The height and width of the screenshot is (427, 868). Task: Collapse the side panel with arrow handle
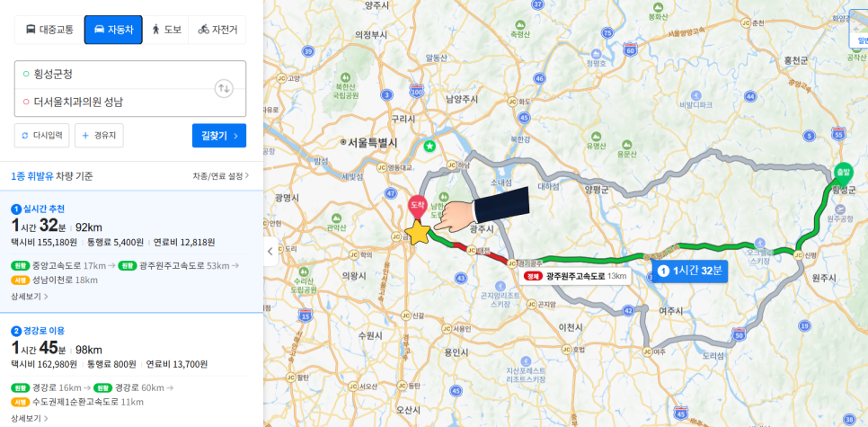[270, 252]
